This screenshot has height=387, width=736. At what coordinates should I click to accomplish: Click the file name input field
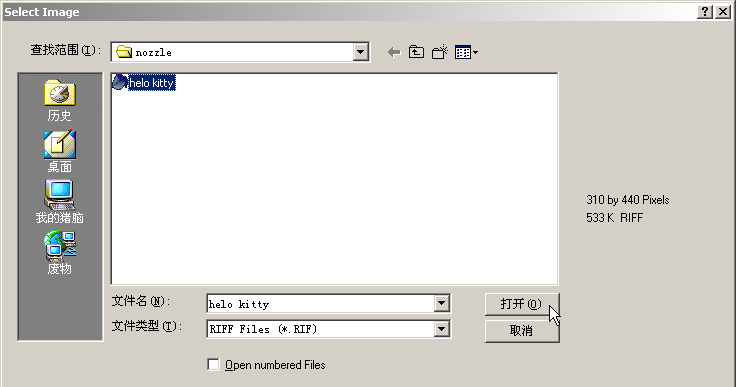(321, 304)
